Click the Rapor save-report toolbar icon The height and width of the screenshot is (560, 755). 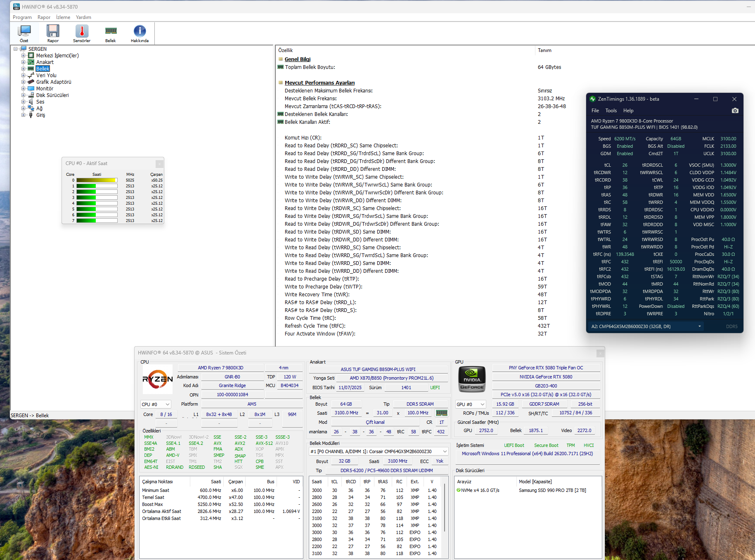[53, 33]
